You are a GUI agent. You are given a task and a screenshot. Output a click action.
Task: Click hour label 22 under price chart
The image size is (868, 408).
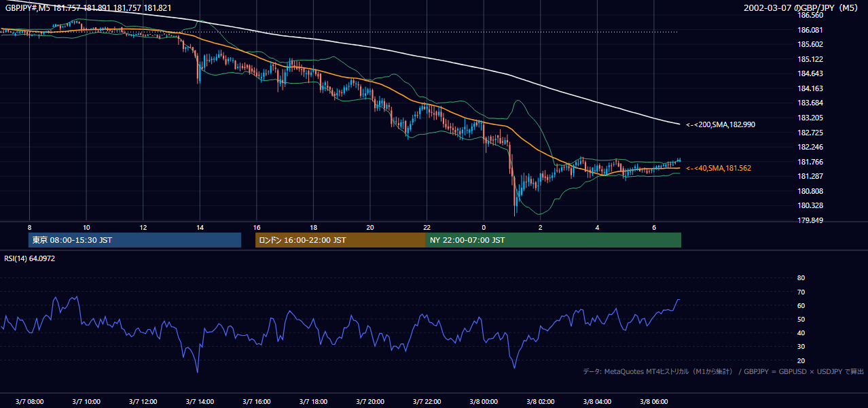[427, 227]
